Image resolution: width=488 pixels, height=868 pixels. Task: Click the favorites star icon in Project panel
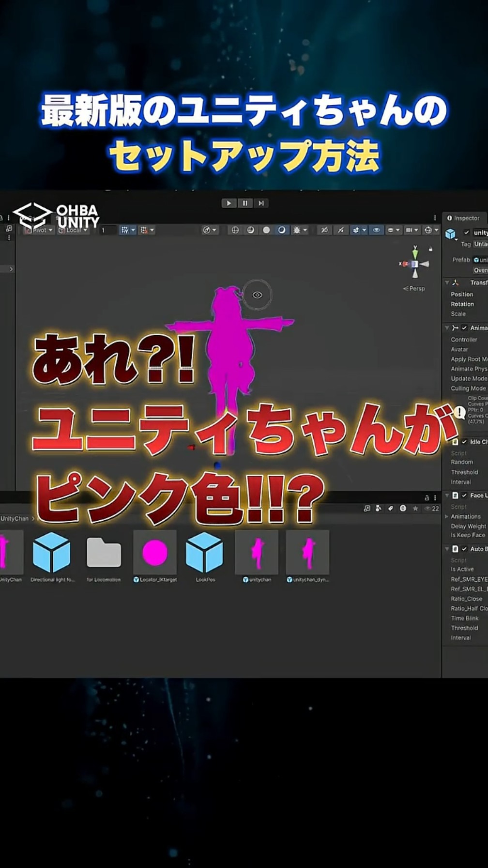415,508
